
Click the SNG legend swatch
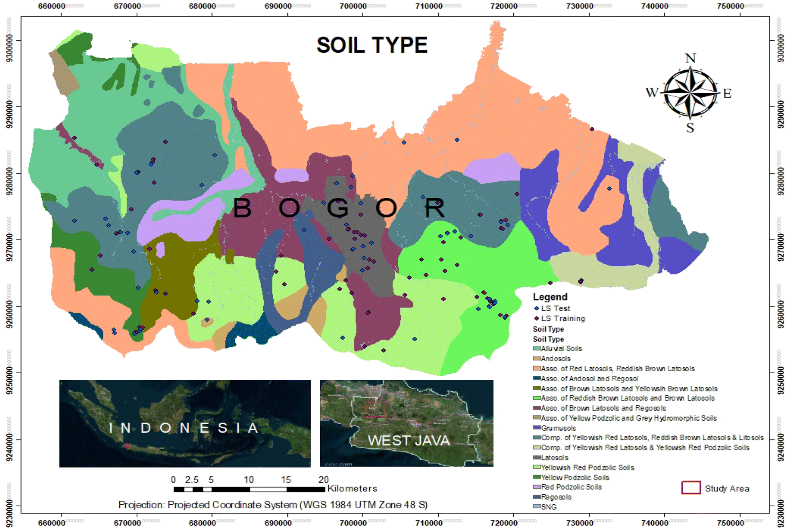pyautogui.click(x=536, y=507)
